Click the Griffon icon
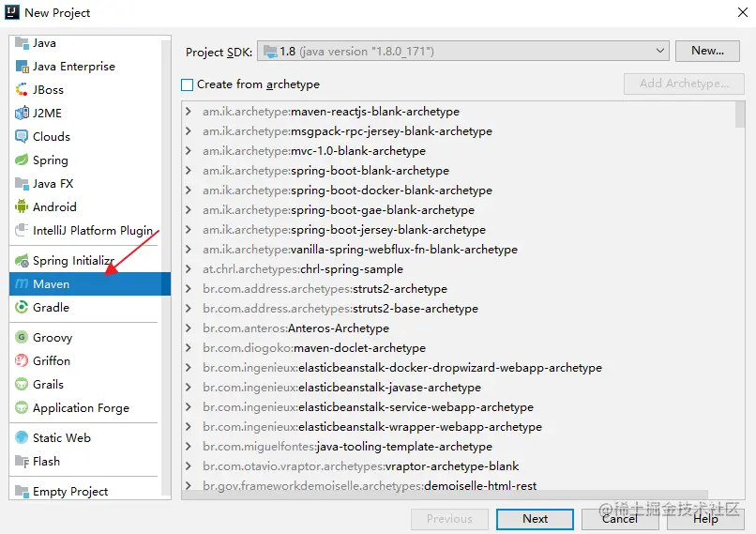The height and width of the screenshot is (534, 756). click(22, 360)
